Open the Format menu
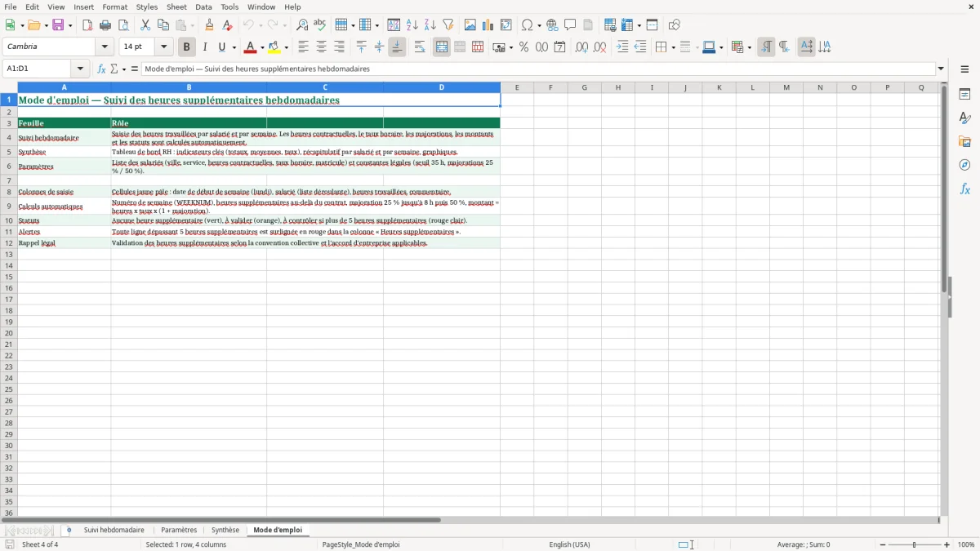This screenshot has height=551, width=980. 114,7
